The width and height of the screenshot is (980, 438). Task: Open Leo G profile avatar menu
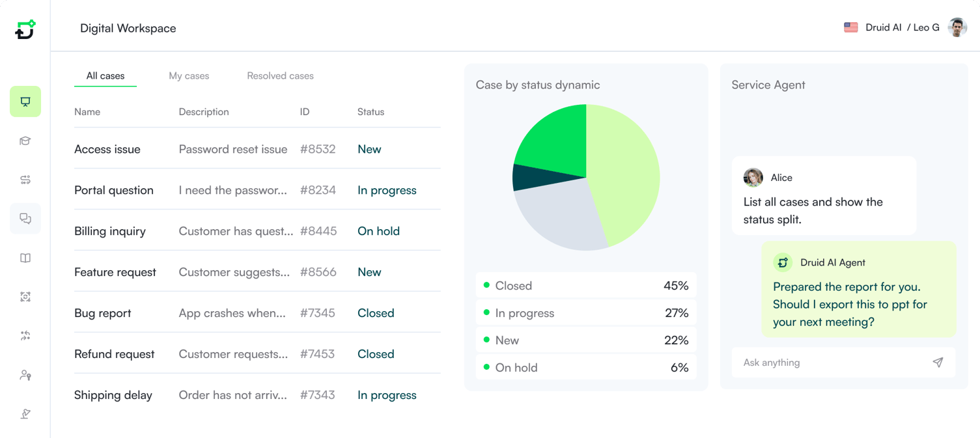[x=957, y=27]
